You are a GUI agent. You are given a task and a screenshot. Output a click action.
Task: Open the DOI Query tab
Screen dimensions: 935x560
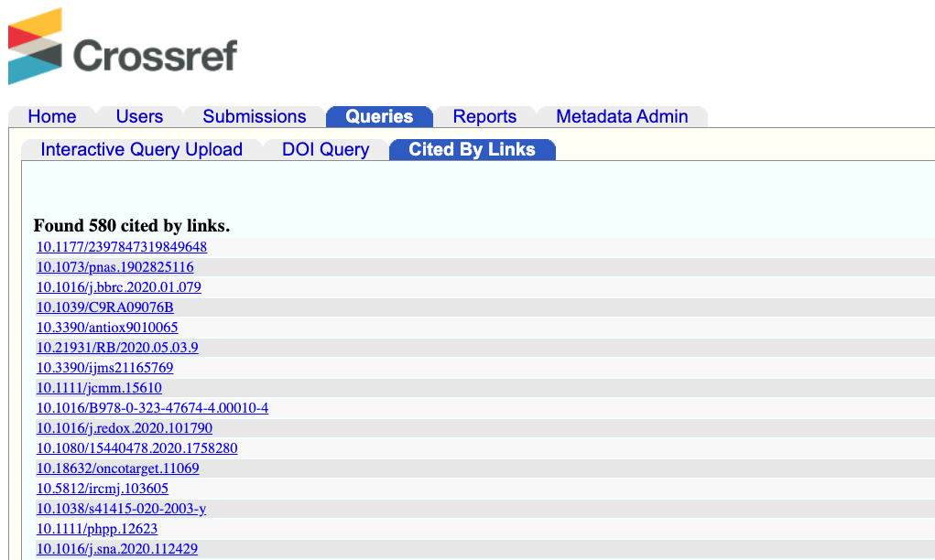pos(325,149)
